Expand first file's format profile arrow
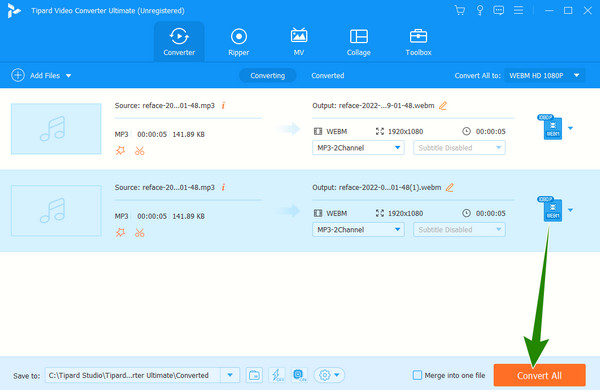600x390 pixels. (x=571, y=128)
